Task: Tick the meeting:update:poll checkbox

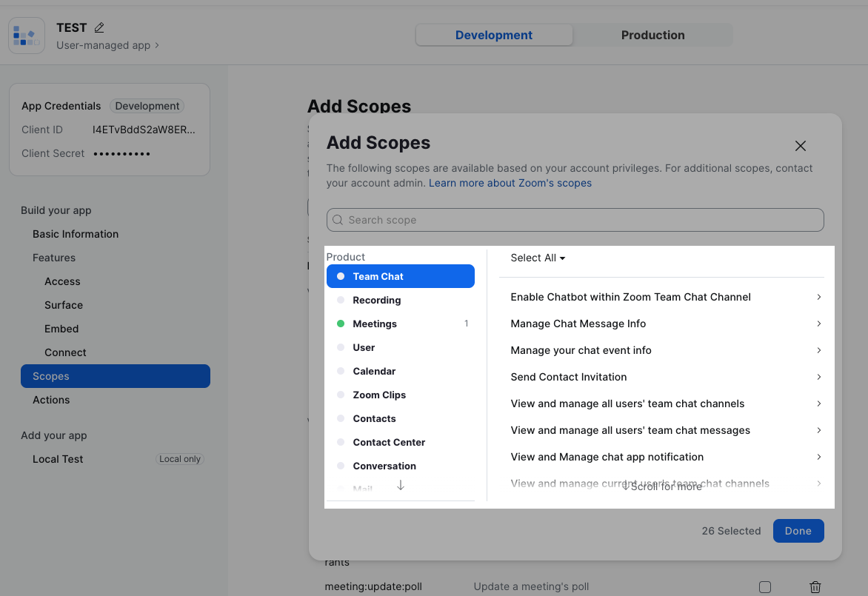Action: pyautogui.click(x=765, y=586)
